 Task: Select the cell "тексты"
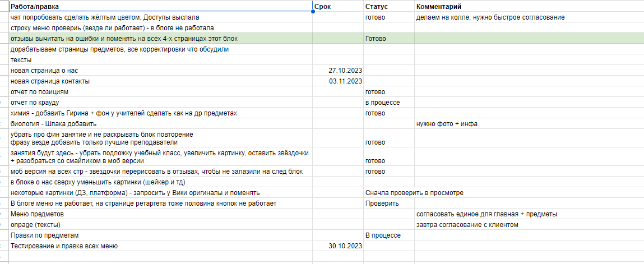point(161,60)
